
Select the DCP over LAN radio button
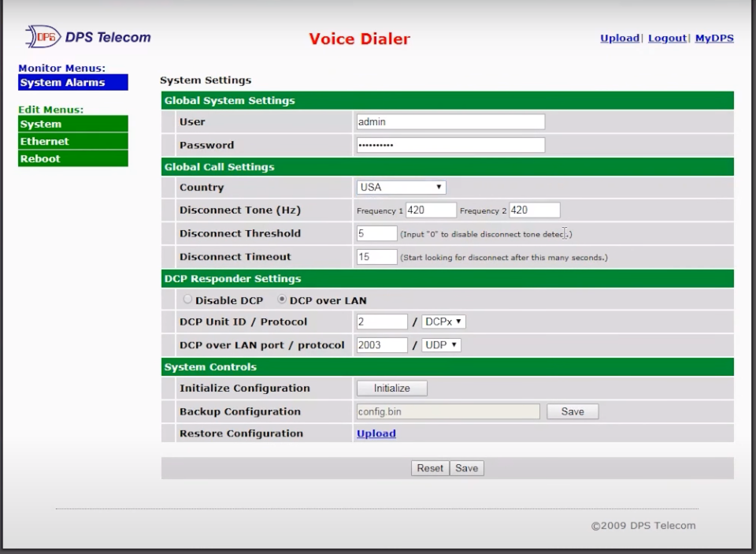(282, 299)
